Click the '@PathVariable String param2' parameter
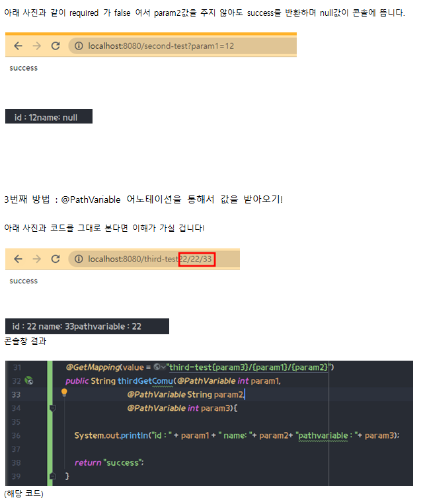The width and height of the screenshot is (421, 504). click(186, 395)
